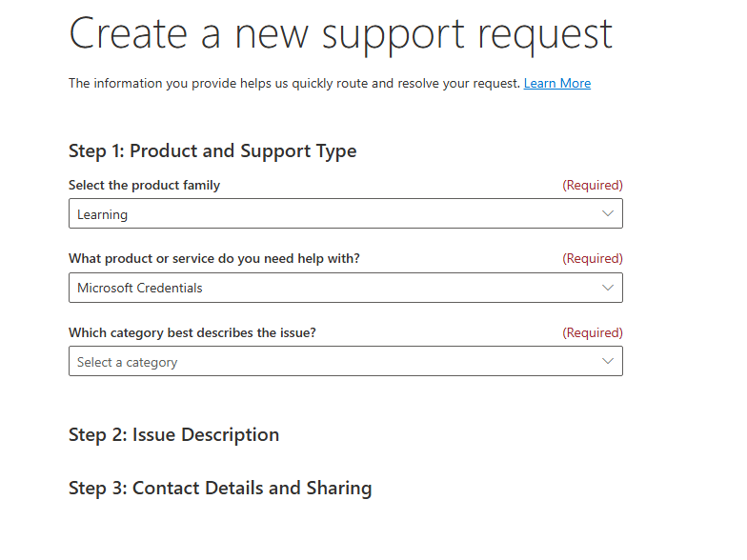Click the chevron in the category dropdown

point(608,362)
